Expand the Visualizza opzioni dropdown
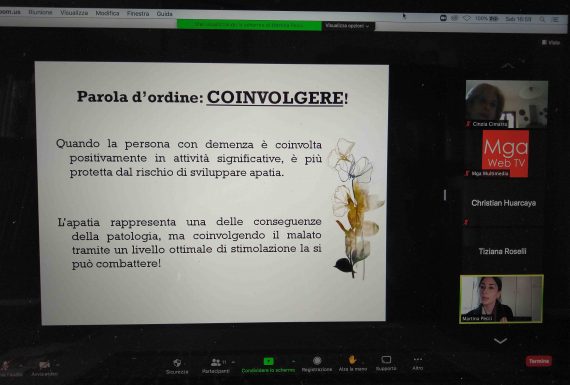The image size is (570, 385). pos(347,26)
